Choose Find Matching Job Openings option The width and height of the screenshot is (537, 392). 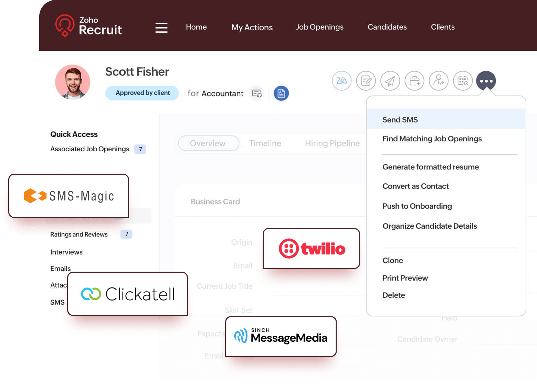point(432,139)
